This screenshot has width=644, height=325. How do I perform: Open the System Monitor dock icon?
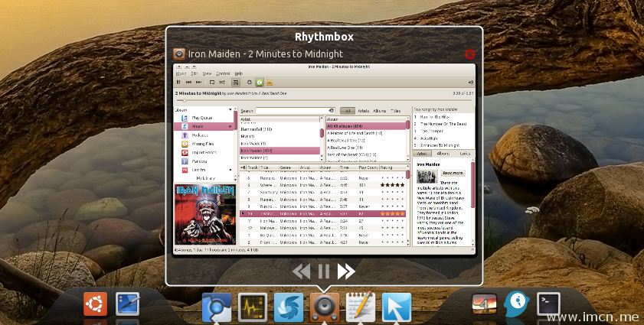click(x=253, y=307)
